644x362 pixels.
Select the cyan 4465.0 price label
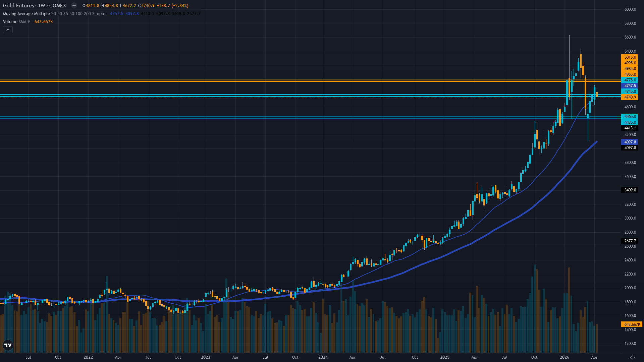630,117
